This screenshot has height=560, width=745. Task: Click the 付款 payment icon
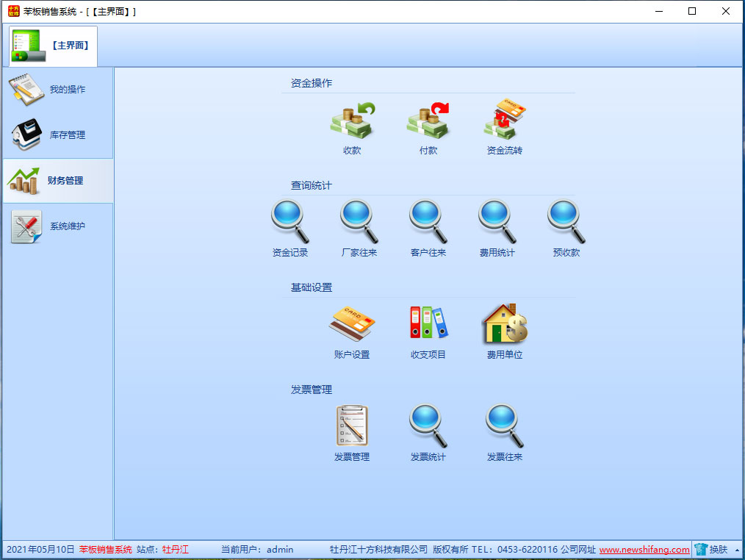(428, 121)
